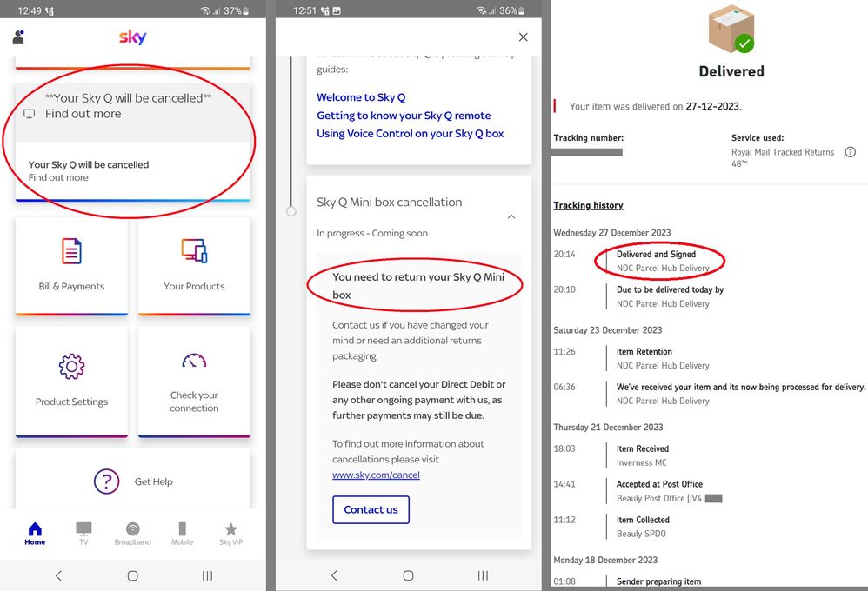The width and height of the screenshot is (868, 591).
Task: Tap recent apps button on first phone
Action: pyautogui.click(x=207, y=575)
